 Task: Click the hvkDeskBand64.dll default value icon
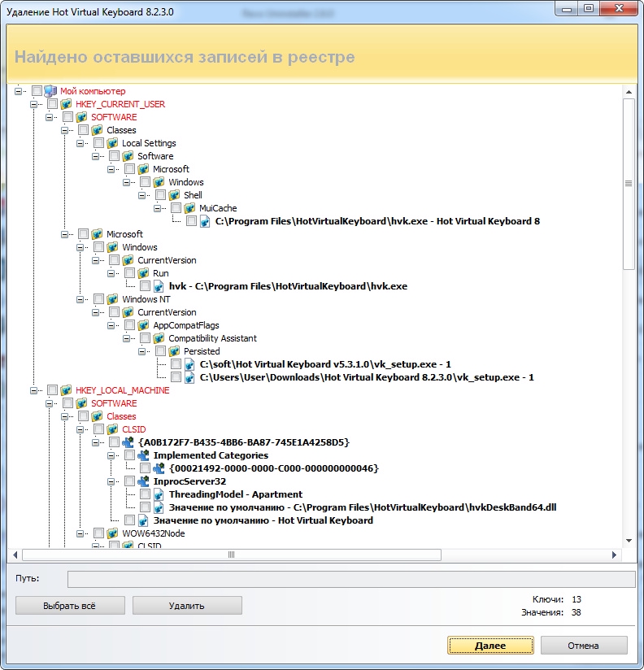[x=159, y=507]
